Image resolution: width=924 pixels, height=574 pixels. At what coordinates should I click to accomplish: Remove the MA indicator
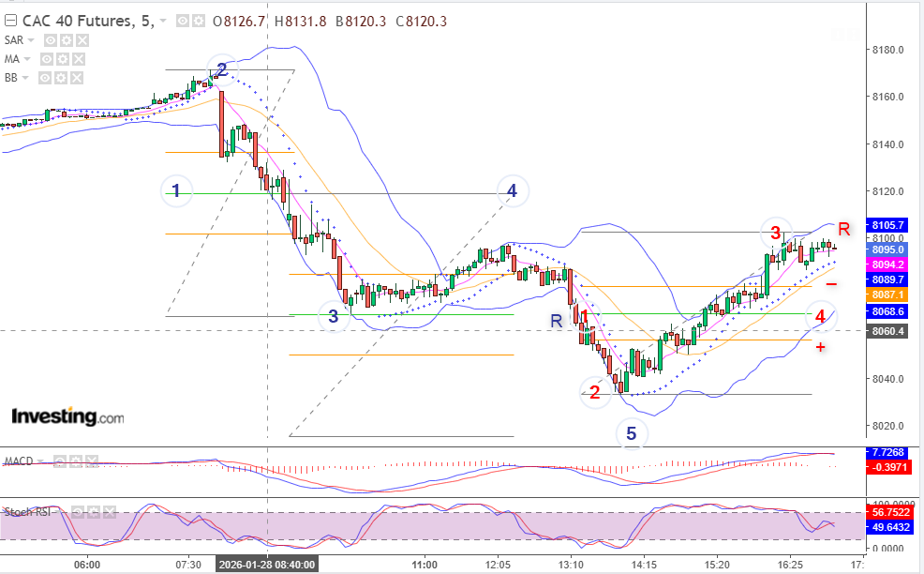tap(79, 59)
